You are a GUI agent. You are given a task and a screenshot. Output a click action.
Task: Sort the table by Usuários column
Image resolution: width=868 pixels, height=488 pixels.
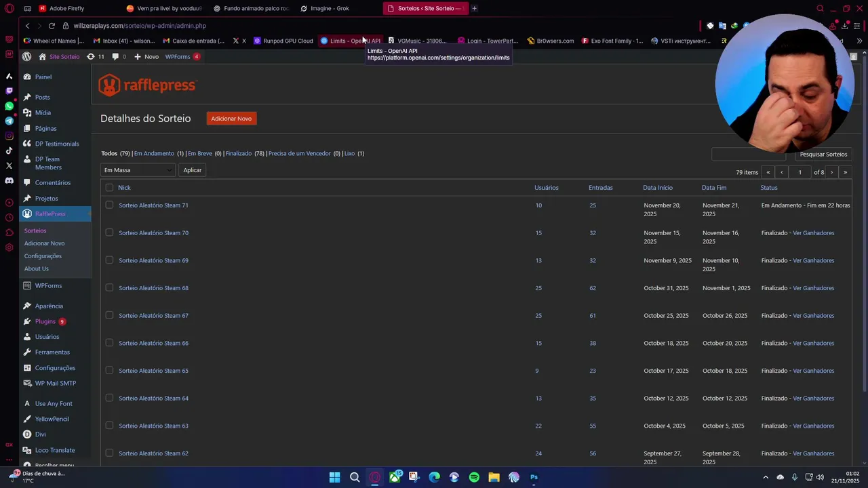(546, 188)
